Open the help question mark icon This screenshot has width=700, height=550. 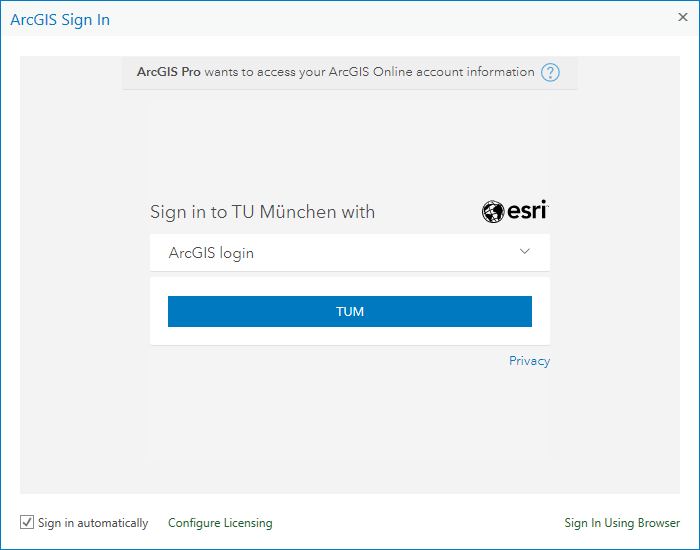pos(550,72)
